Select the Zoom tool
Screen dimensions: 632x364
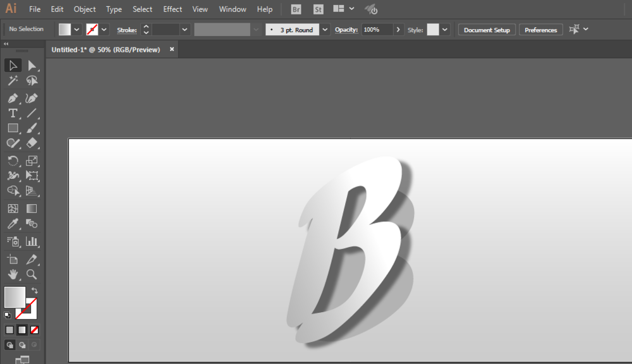pyautogui.click(x=32, y=274)
